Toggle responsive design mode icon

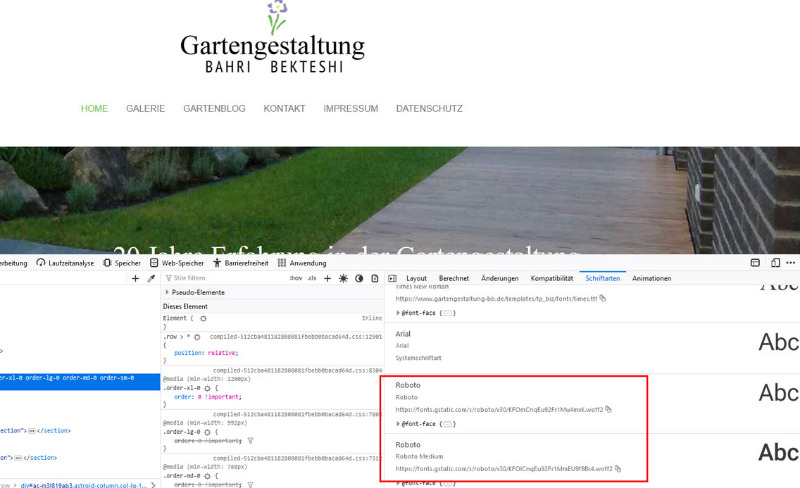pos(776,263)
